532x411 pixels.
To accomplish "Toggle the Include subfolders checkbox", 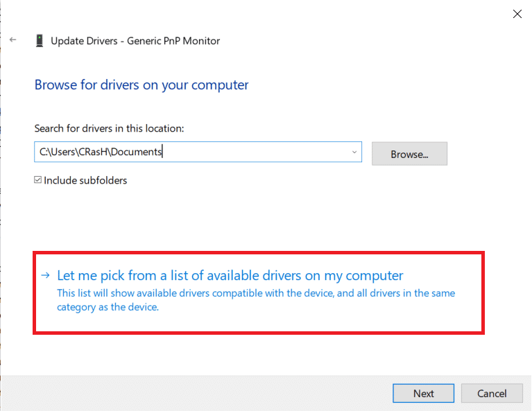I will (x=38, y=180).
